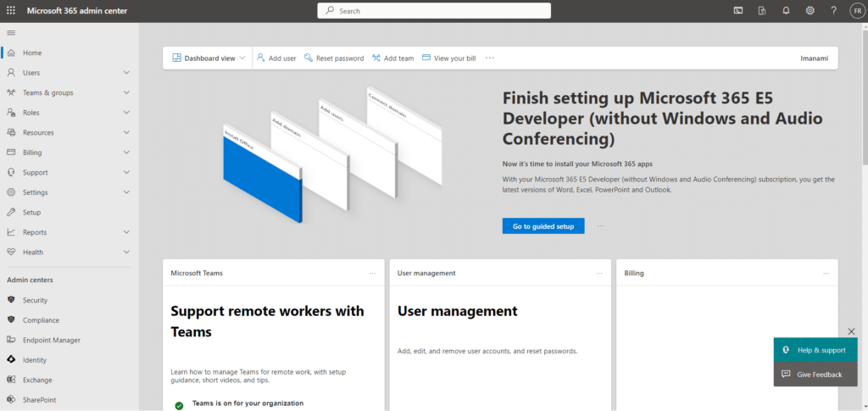Click the Microsoft 365 admin center title

pyautogui.click(x=77, y=10)
